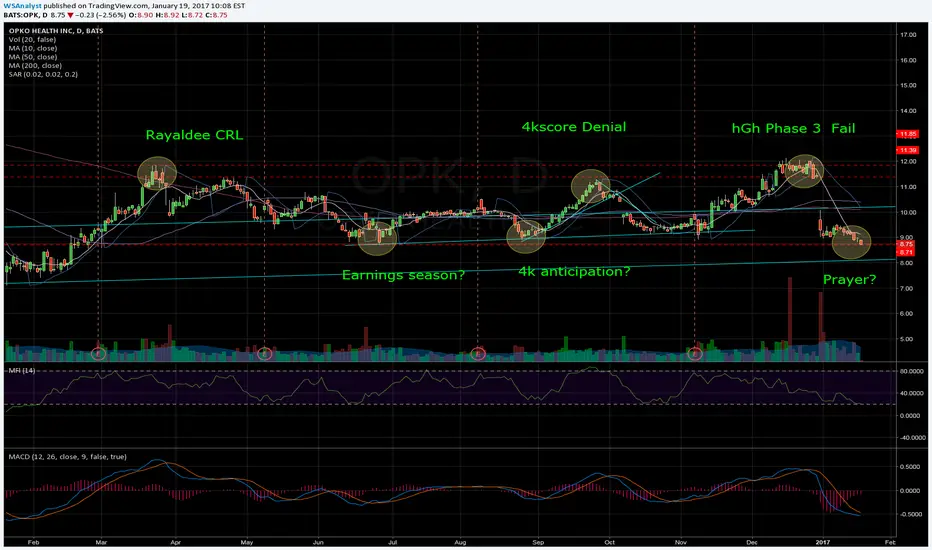This screenshot has height=550, width=932.
Task: Click the MA (200, close) indicator legend
Action: [35, 65]
